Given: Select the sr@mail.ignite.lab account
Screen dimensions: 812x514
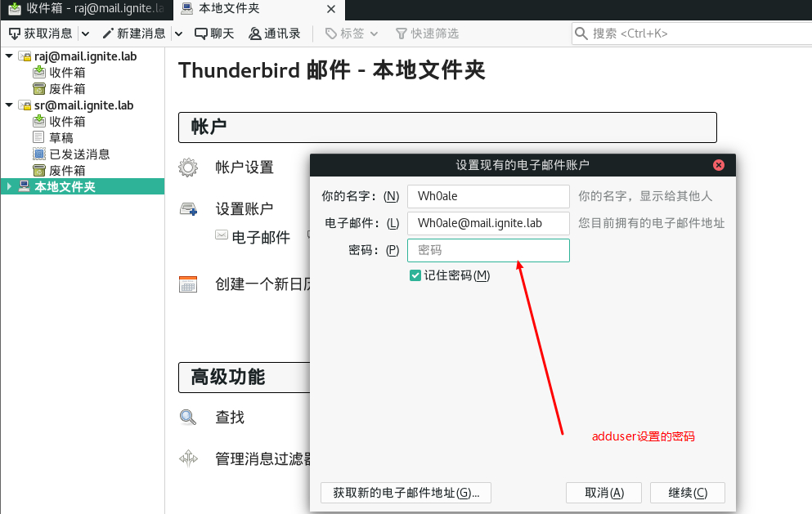Looking at the screenshot, I should point(84,105).
